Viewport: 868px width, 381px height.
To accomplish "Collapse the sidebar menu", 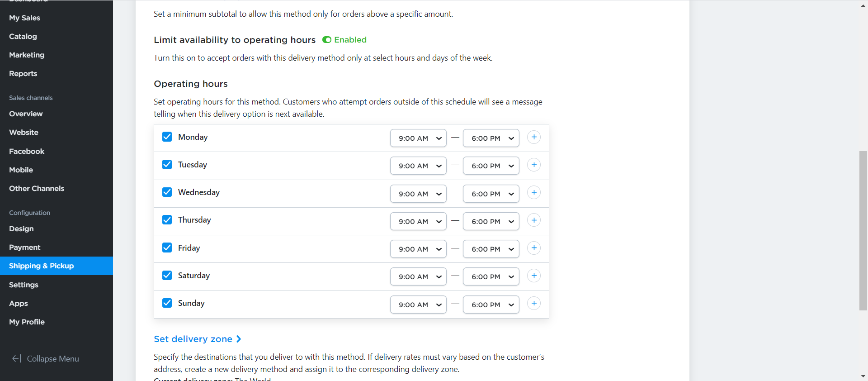I will [45, 359].
